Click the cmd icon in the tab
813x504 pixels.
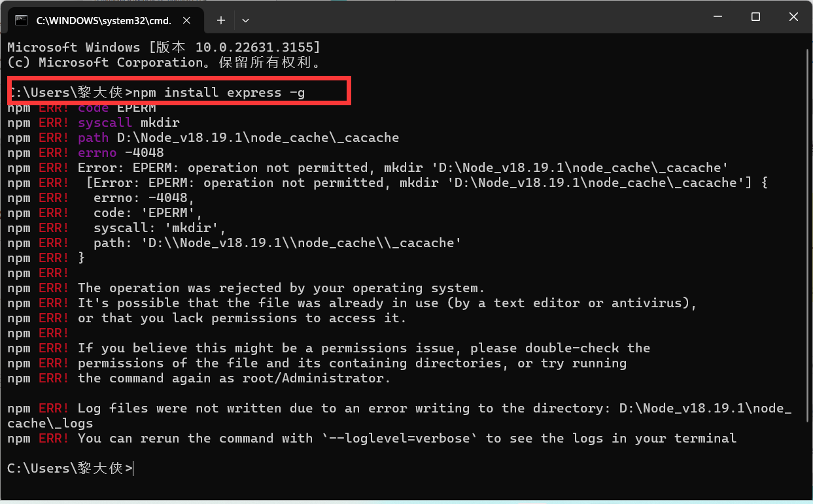[x=22, y=20]
